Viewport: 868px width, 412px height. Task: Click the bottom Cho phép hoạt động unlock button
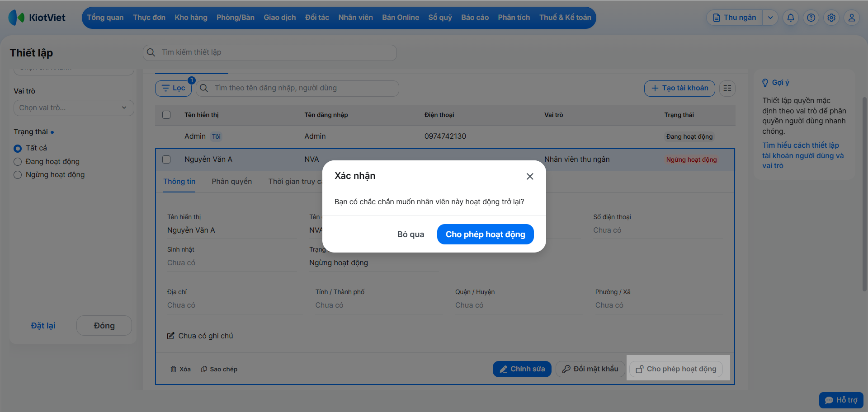click(676, 369)
